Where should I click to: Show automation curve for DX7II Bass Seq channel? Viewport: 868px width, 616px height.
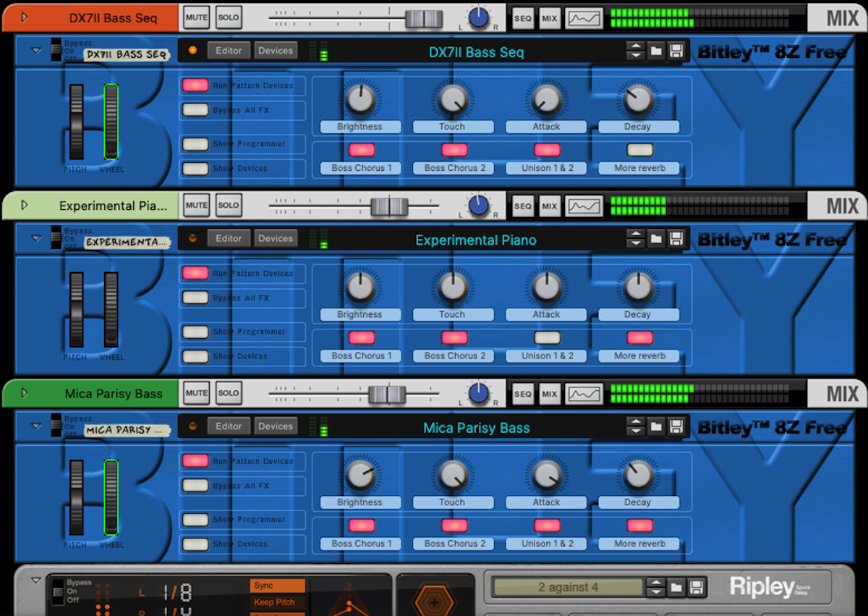coord(583,18)
